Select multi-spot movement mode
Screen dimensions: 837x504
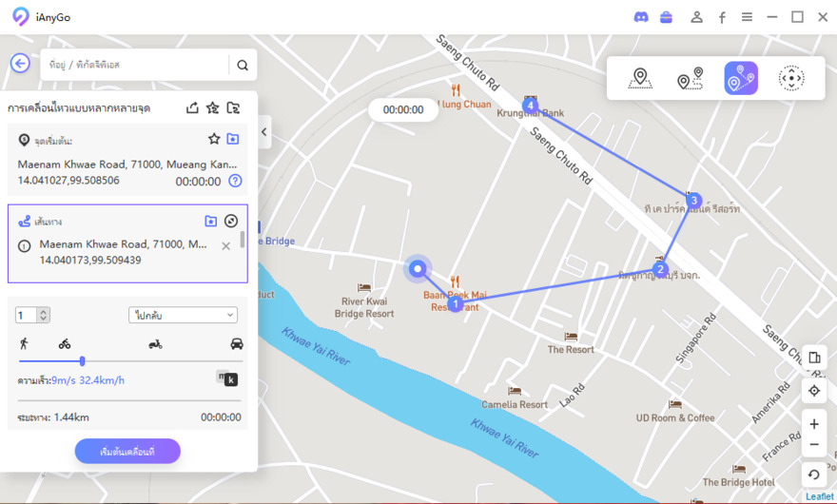click(x=741, y=78)
